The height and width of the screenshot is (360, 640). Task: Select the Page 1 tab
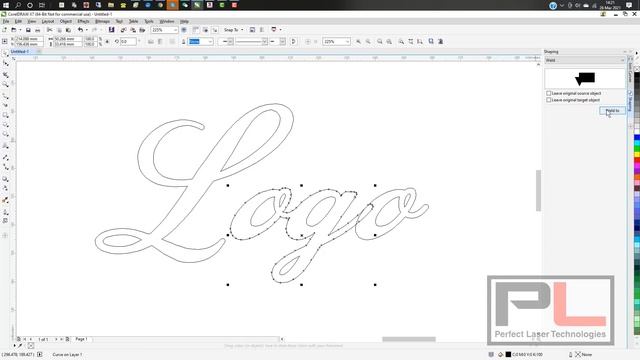[x=81, y=339]
